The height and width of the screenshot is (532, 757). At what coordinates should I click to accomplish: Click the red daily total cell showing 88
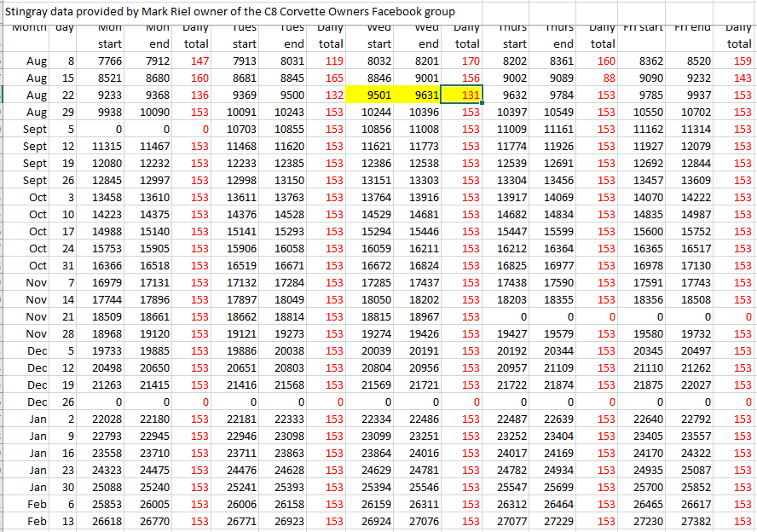[x=607, y=78]
